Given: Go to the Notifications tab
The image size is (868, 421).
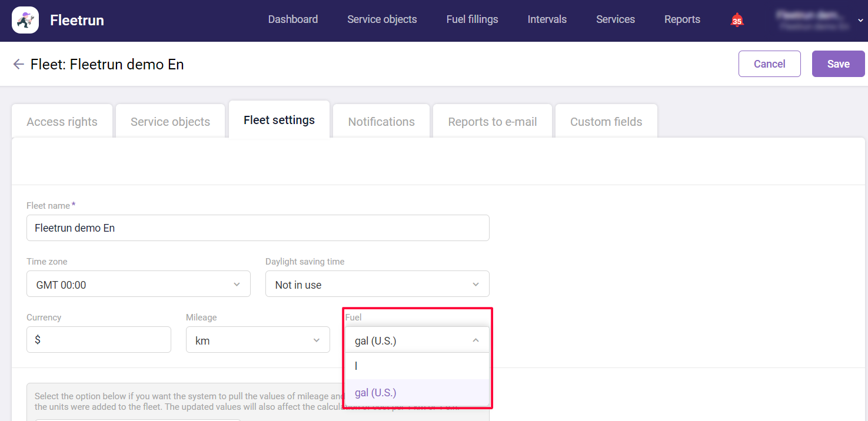Looking at the screenshot, I should pyautogui.click(x=381, y=122).
